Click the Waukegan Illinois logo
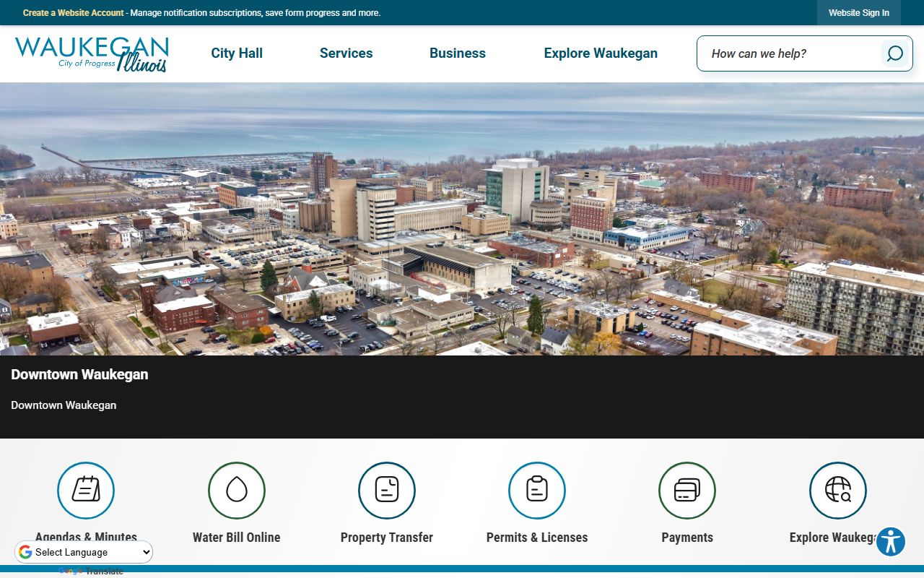This screenshot has width=924, height=578. point(92,54)
